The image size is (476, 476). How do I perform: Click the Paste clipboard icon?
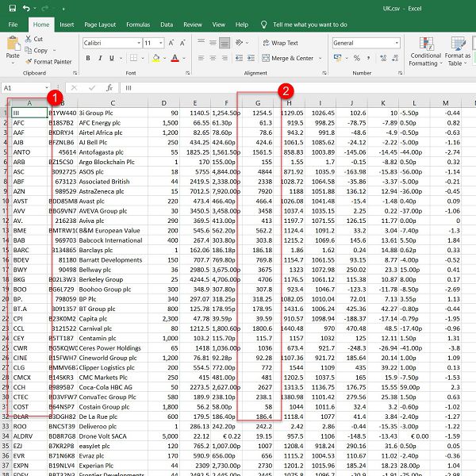[x=13, y=44]
